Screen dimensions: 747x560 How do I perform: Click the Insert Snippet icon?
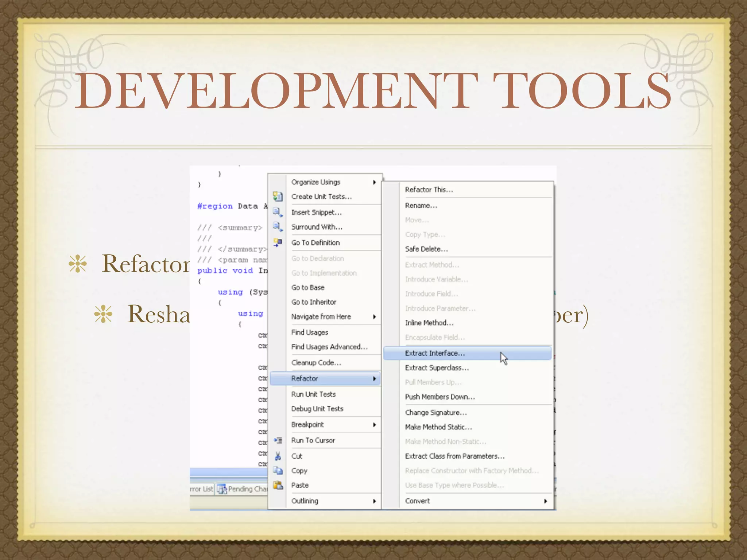[278, 212]
